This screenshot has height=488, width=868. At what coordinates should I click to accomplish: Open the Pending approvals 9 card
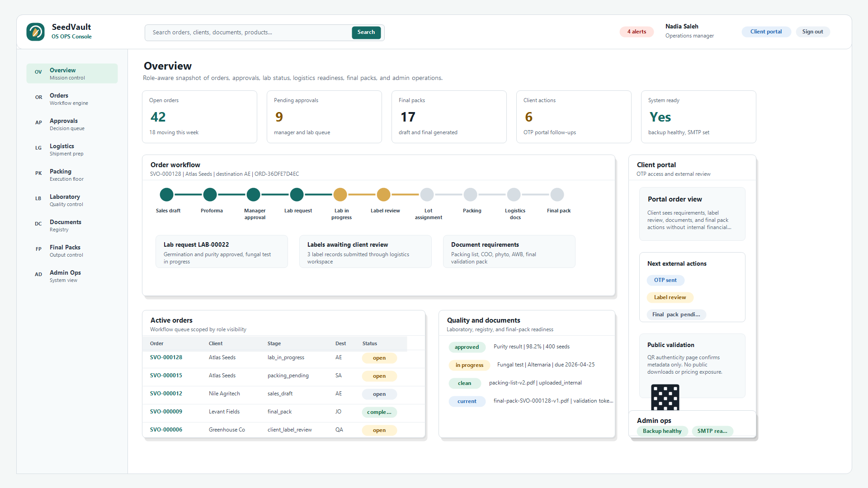pos(324,117)
